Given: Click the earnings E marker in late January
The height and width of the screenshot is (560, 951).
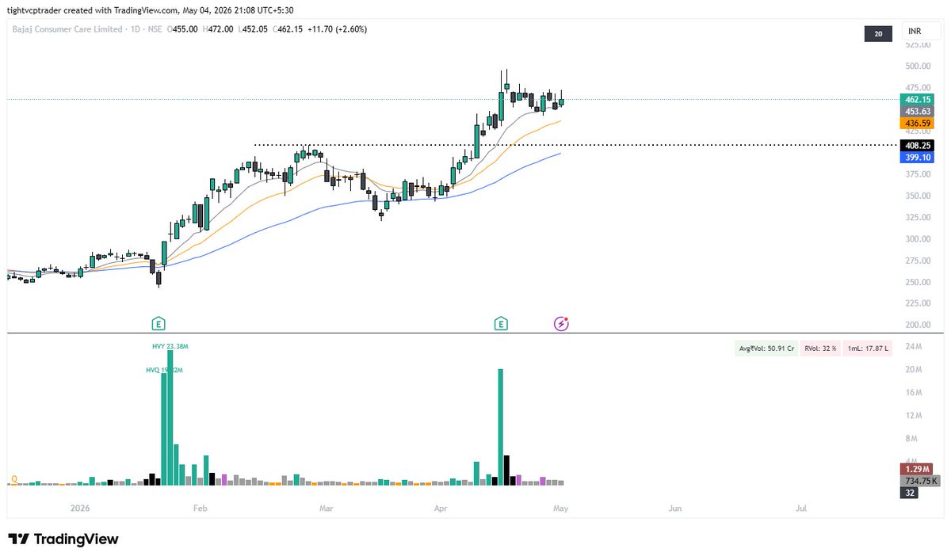Looking at the screenshot, I should [158, 323].
